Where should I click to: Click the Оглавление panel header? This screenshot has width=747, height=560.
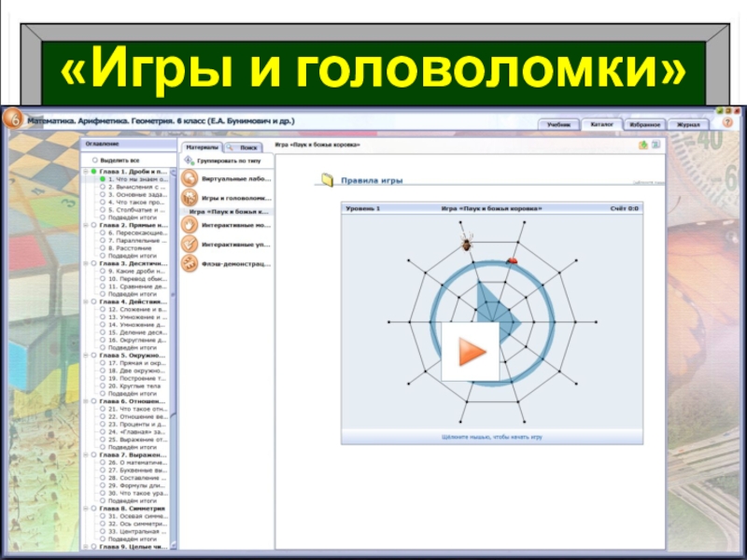click(x=128, y=144)
